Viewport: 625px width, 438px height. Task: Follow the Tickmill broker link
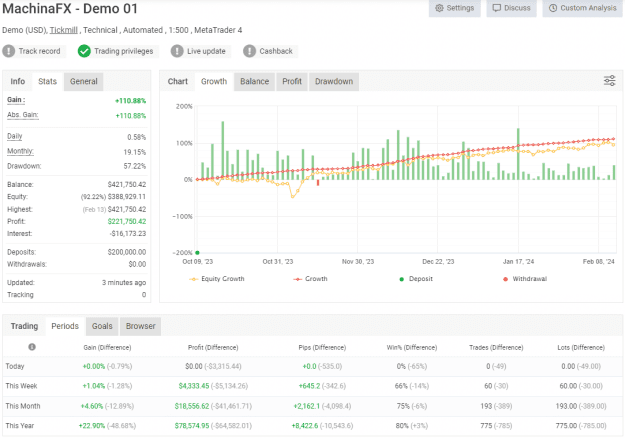63,30
